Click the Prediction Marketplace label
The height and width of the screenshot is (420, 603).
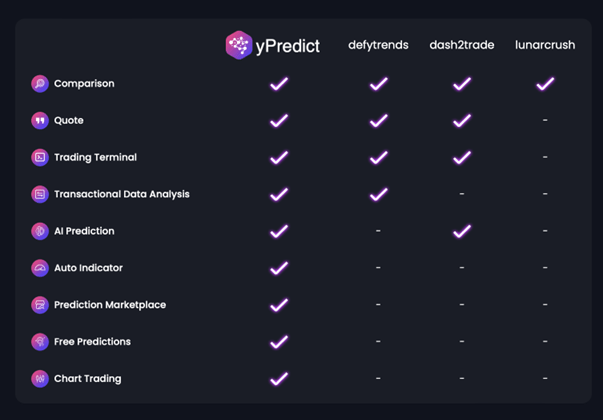pos(110,305)
